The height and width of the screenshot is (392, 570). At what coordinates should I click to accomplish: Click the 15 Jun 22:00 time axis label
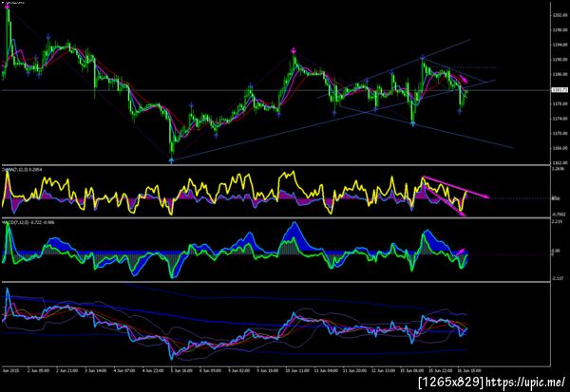coord(441,370)
